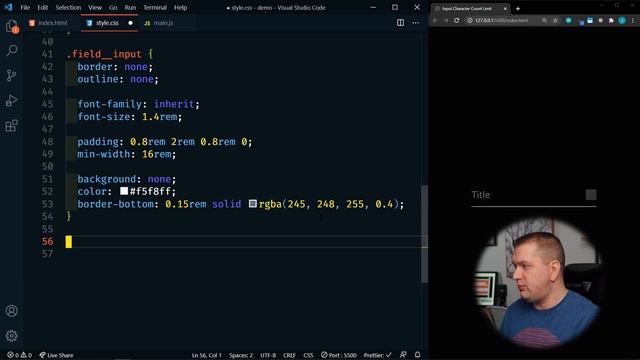640x360 pixels.
Task: Click the grey square beside the Title field
Action: point(591,195)
